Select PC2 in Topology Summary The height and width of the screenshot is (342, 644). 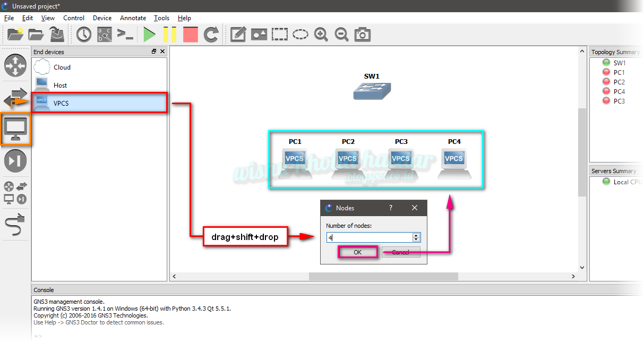click(619, 82)
